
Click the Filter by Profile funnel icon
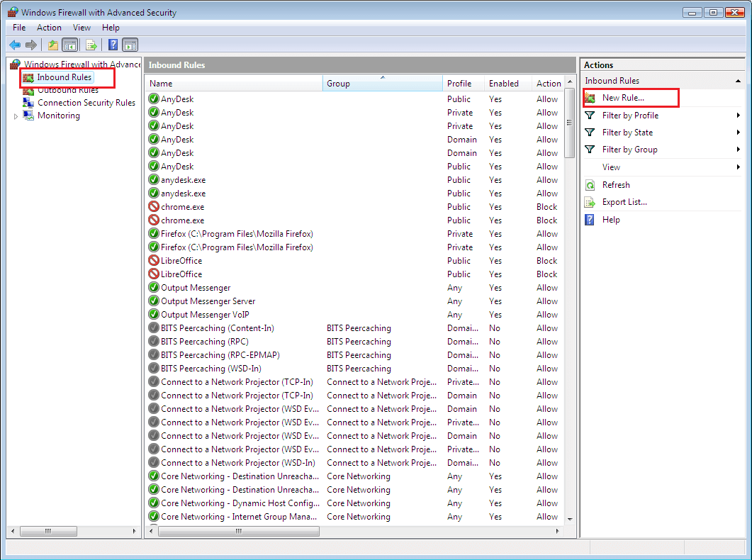pyautogui.click(x=590, y=116)
